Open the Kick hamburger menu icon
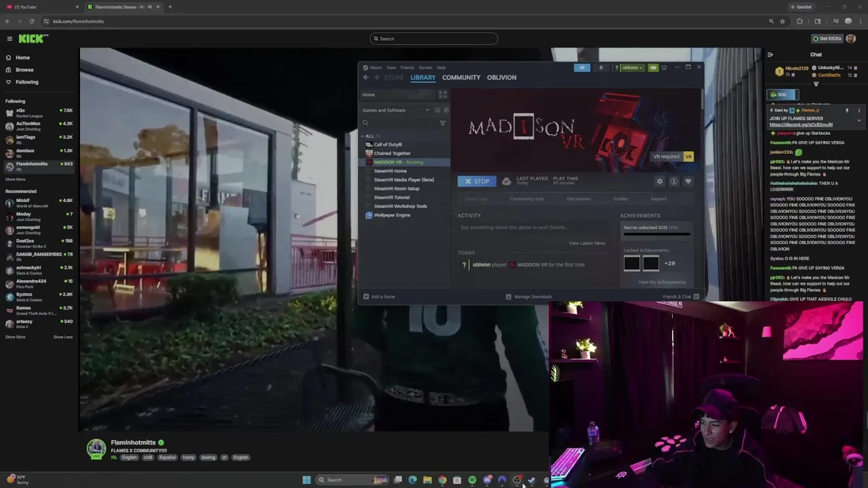The image size is (868, 488). pos(9,39)
